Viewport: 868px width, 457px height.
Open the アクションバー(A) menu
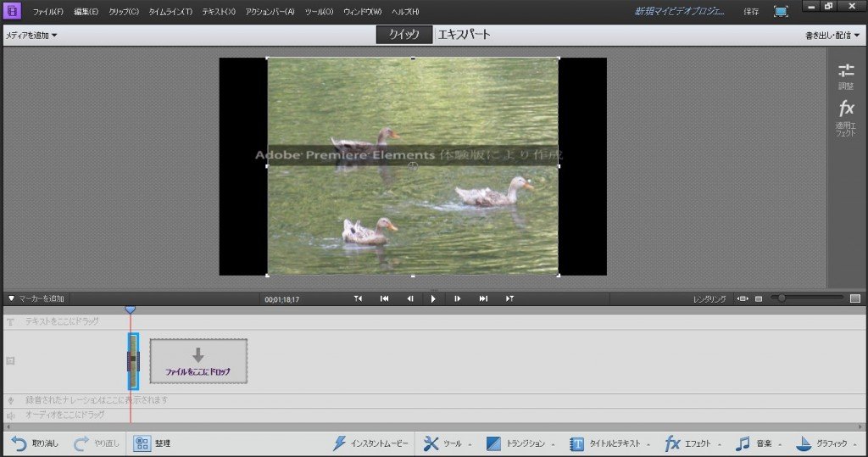(x=270, y=12)
